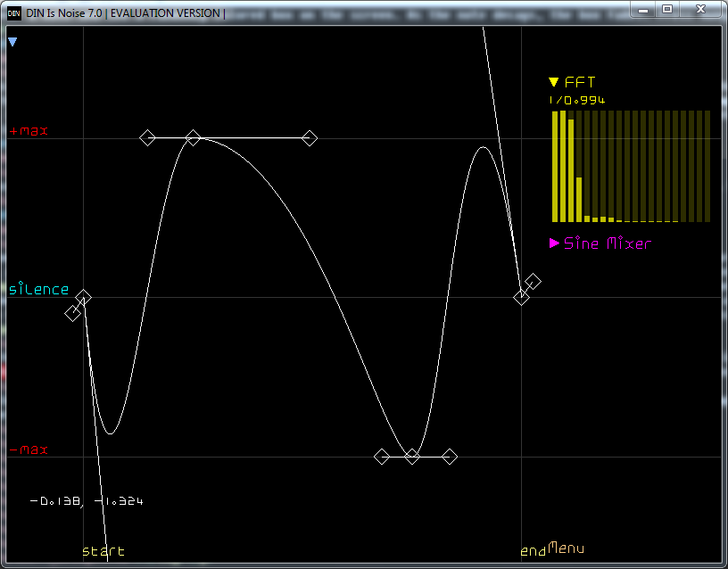
Task: Click the Sine Mixer label
Action: click(608, 243)
